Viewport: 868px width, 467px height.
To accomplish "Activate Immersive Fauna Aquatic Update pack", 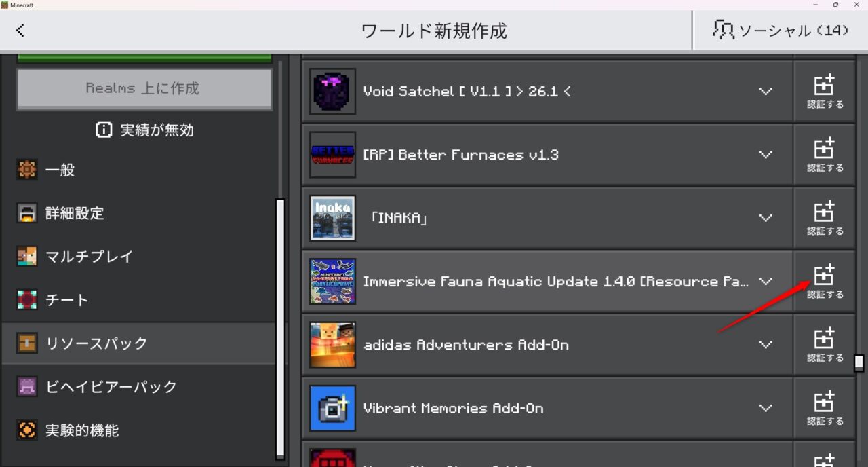I will [x=825, y=281].
